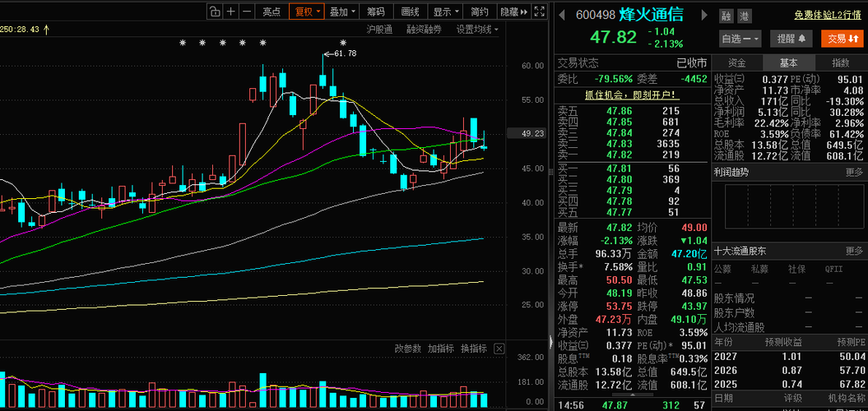Image resolution: width=868 pixels, height=411 pixels.
Task: Click 改参数 to change indicator parameters
Action: pyautogui.click(x=407, y=349)
